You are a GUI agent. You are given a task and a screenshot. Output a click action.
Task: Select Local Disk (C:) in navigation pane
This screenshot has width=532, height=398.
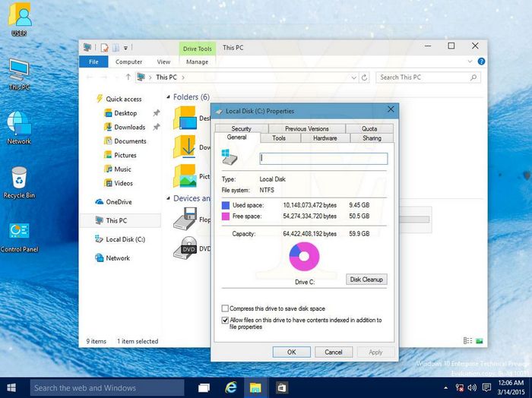125,239
